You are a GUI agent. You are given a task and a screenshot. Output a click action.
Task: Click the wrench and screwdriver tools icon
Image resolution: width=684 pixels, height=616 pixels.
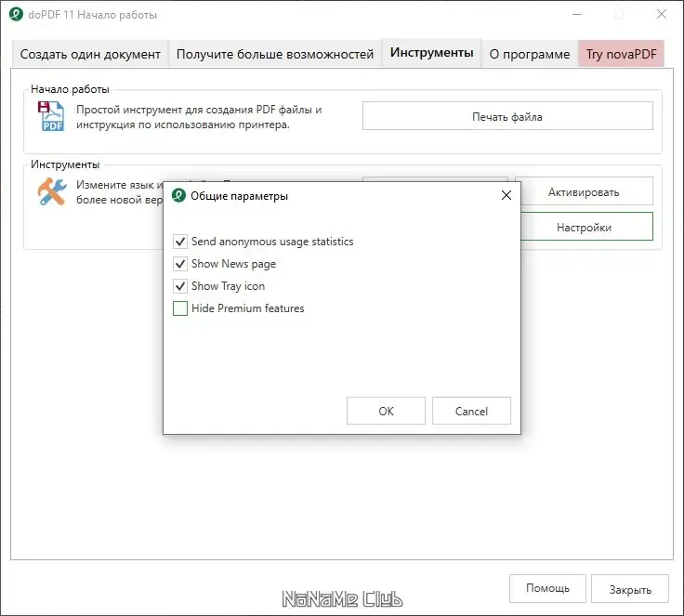pyautogui.click(x=50, y=192)
